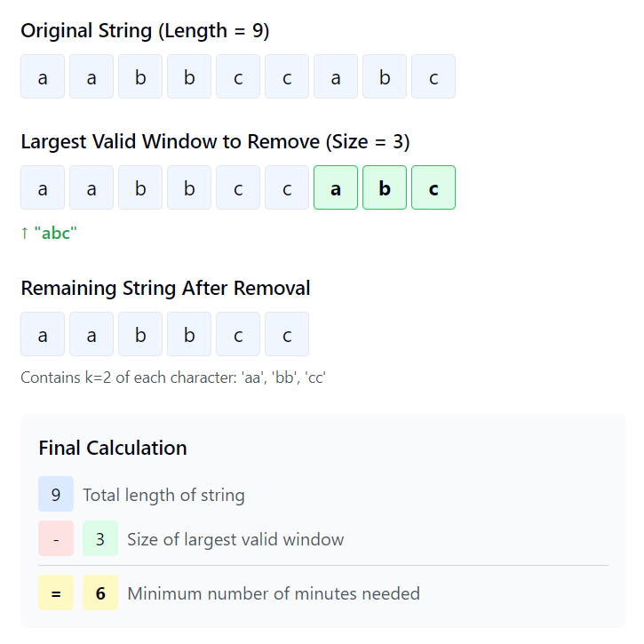Click 'Minimum number of minutes needed' text
Screen dimensions: 644x644
[274, 593]
